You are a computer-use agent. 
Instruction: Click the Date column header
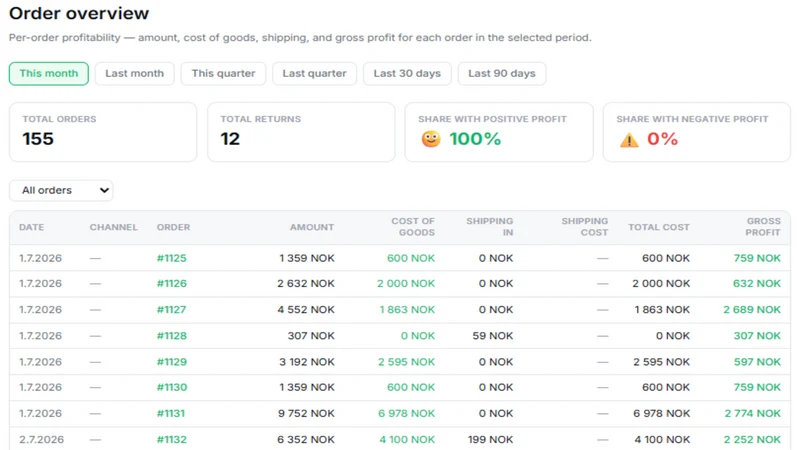(32, 227)
